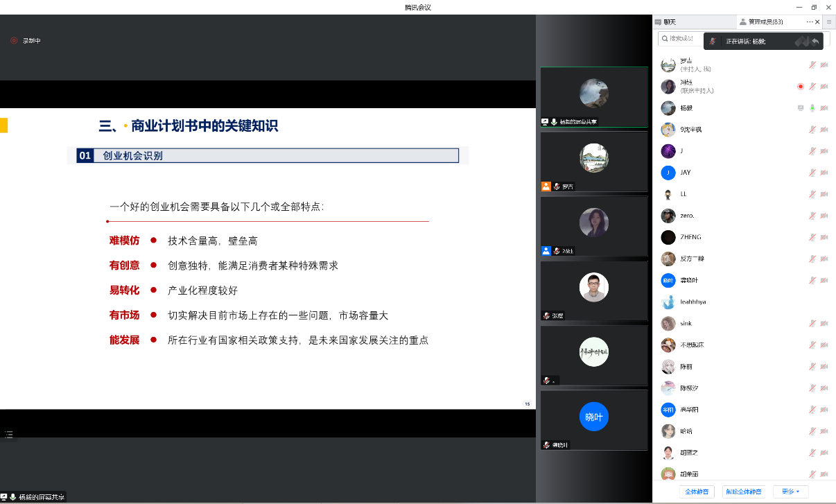Unmute member ZHENG's microphone

click(x=812, y=237)
